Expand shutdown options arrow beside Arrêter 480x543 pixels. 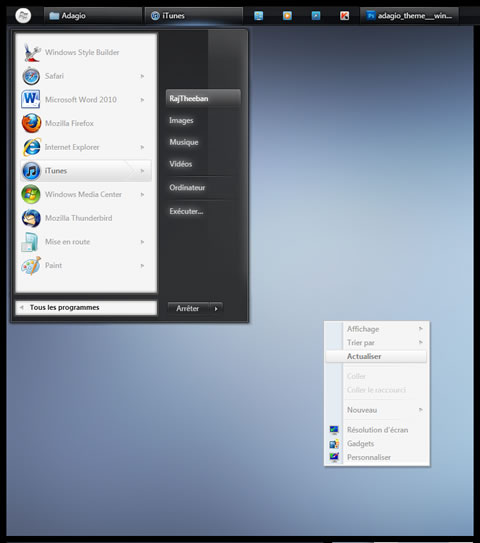tap(216, 309)
